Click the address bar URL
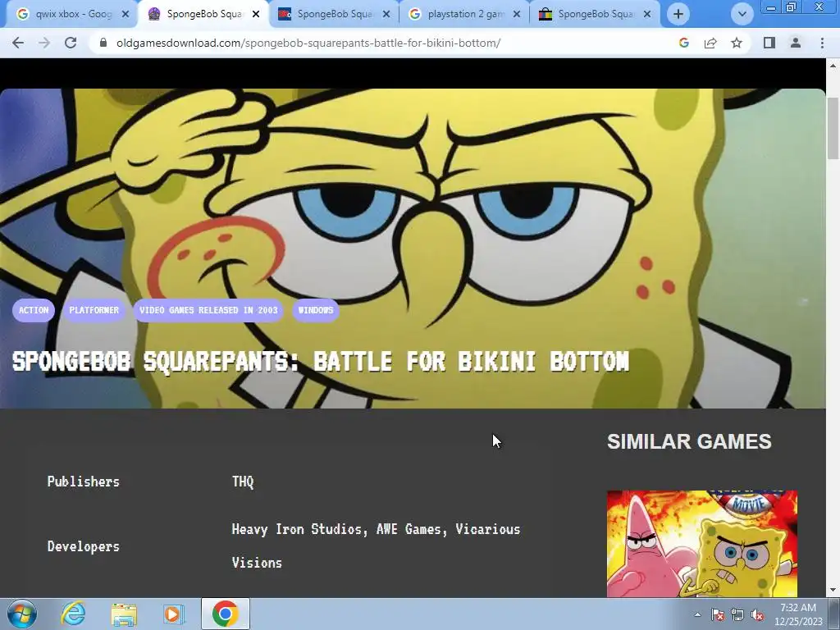840x630 pixels. tap(308, 43)
